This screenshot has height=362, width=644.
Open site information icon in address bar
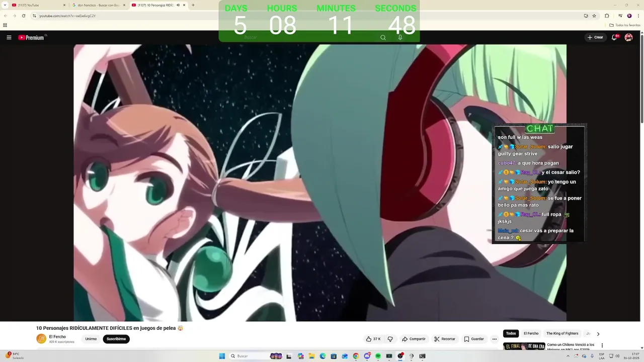[34, 16]
